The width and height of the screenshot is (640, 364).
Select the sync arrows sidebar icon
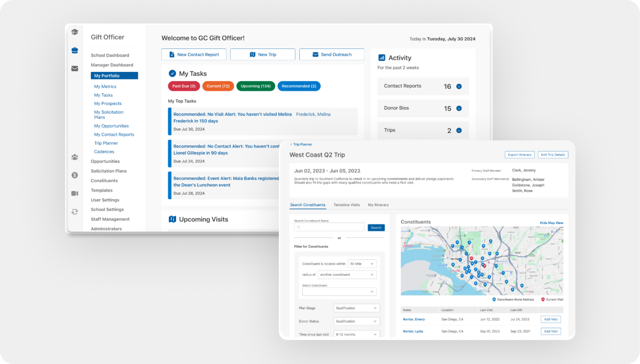(x=75, y=212)
